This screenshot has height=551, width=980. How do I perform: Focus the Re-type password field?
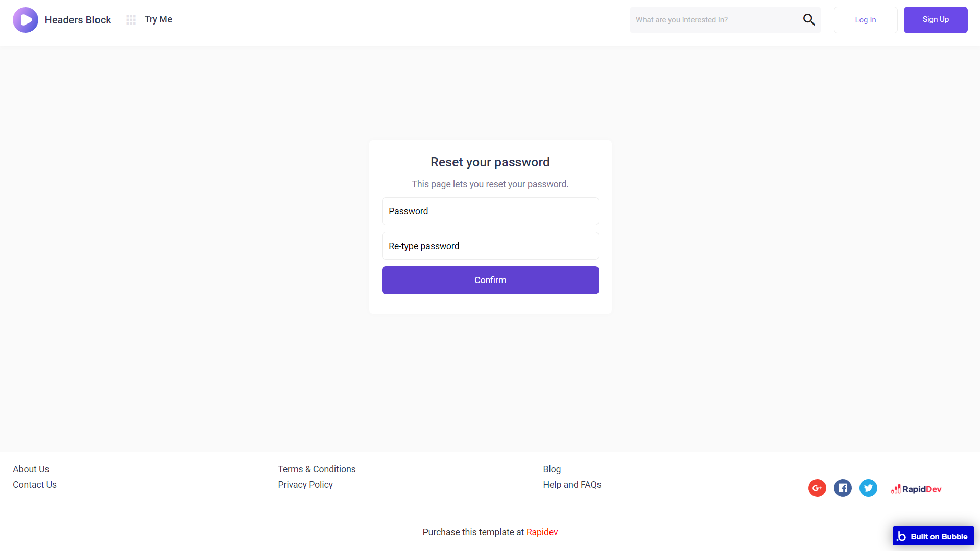[x=490, y=246]
